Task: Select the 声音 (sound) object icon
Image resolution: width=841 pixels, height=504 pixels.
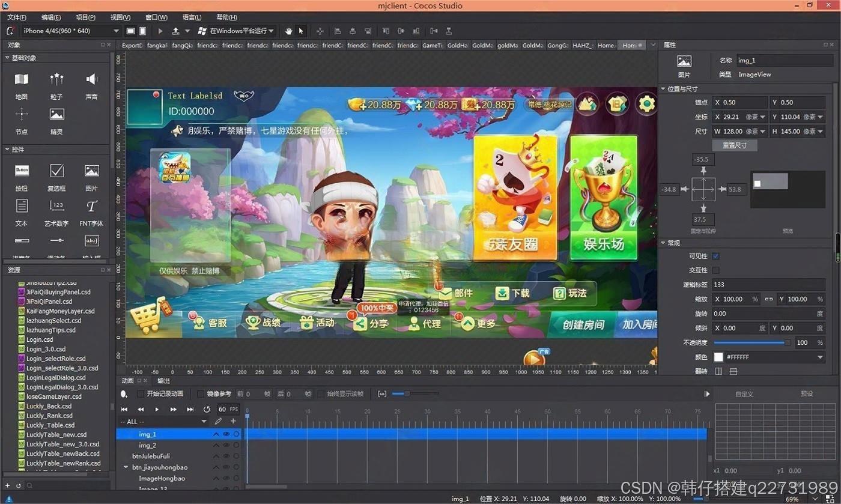Action: point(91,79)
